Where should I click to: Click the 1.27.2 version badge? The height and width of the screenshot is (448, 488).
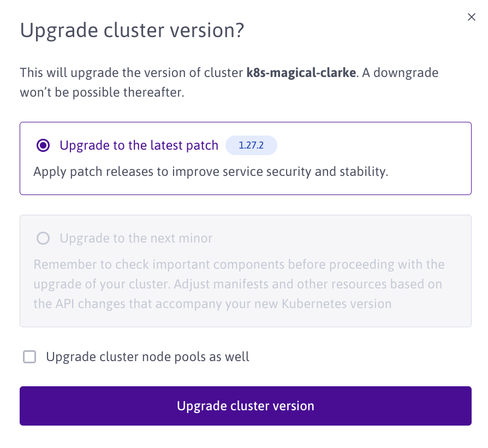(251, 145)
